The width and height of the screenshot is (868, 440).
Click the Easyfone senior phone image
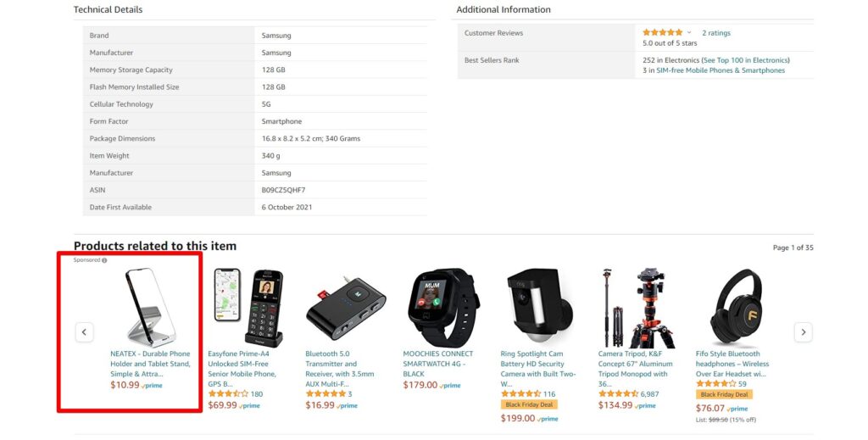click(x=248, y=308)
